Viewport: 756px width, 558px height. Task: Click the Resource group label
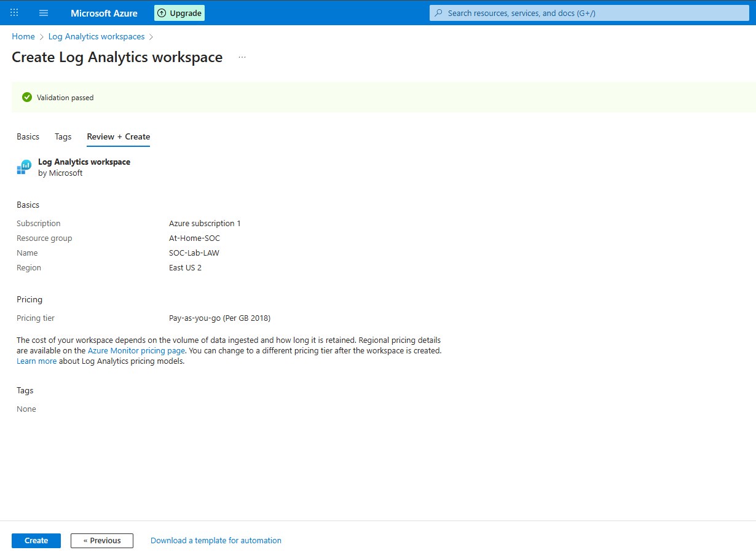44,238
